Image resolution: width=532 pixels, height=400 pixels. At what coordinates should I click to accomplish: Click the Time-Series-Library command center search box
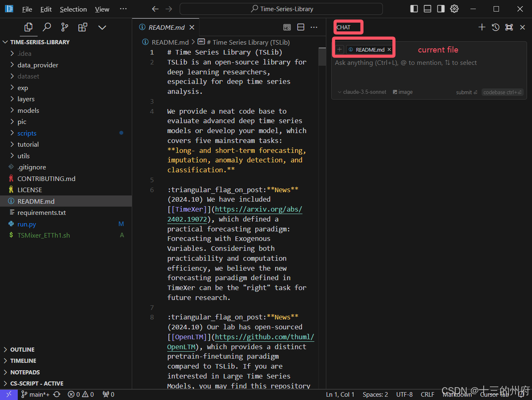point(281,9)
